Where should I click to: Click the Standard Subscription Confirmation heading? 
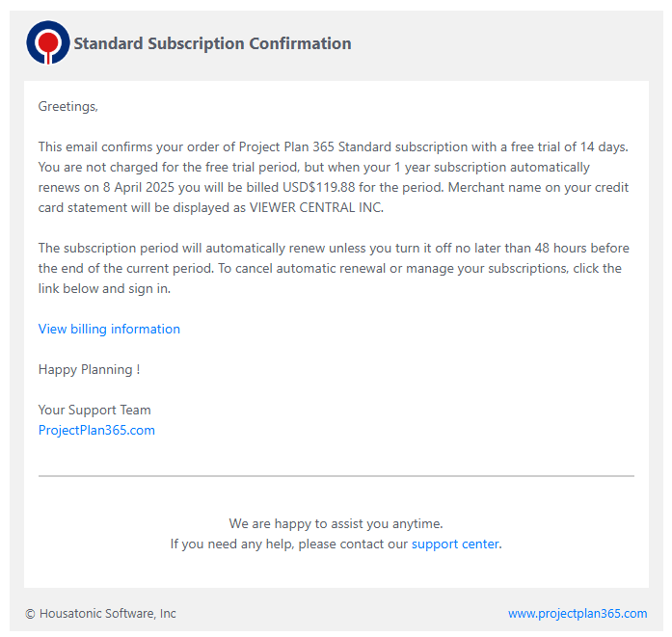[x=212, y=43]
